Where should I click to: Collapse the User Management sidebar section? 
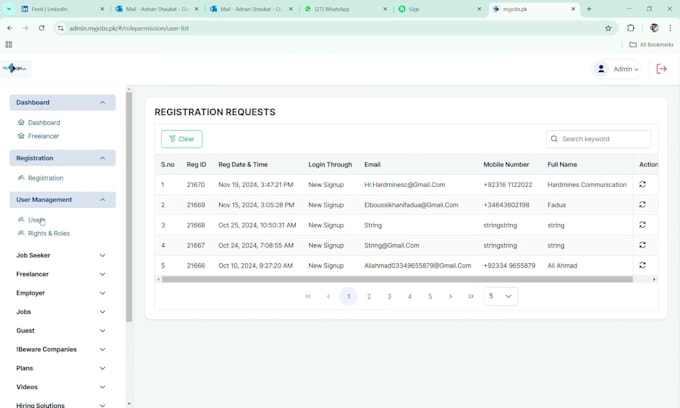(62, 199)
